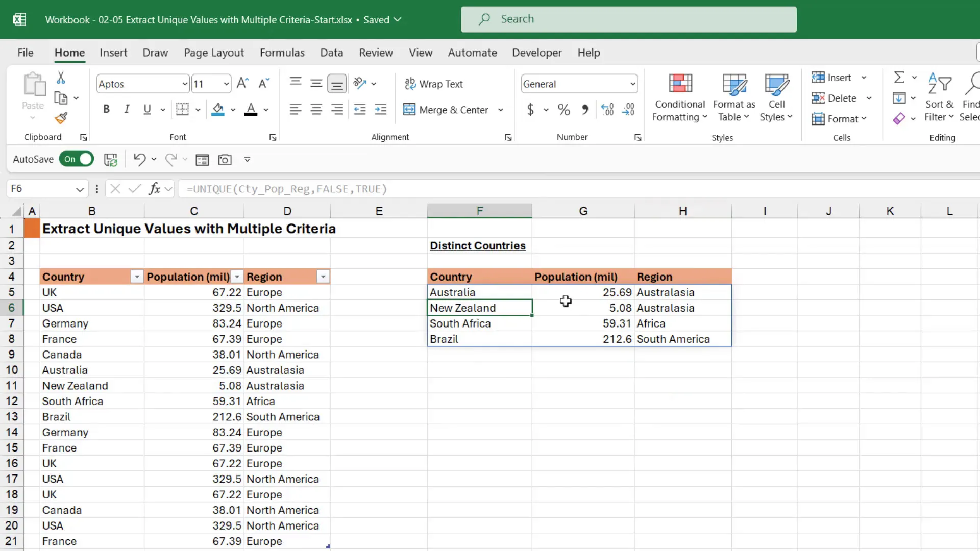The height and width of the screenshot is (551, 980).
Task: Open the Country column filter dropdown
Action: pyautogui.click(x=137, y=277)
